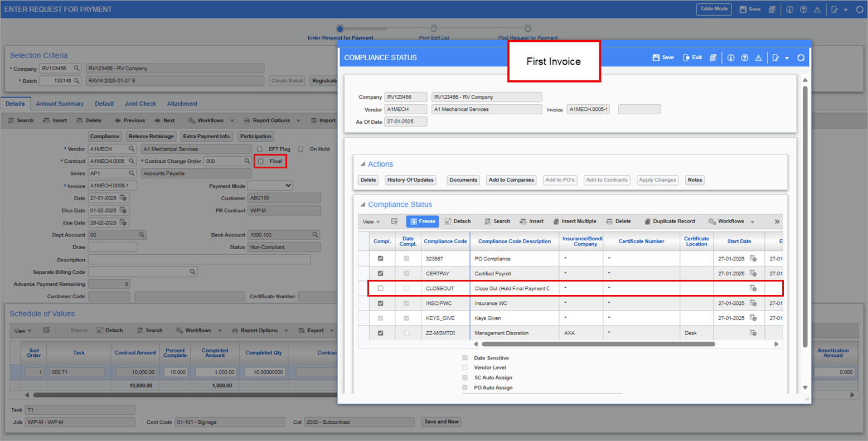Image resolution: width=868 pixels, height=441 pixels.
Task: Click the Save icon in Compliance Status toolbar
Action: [663, 57]
